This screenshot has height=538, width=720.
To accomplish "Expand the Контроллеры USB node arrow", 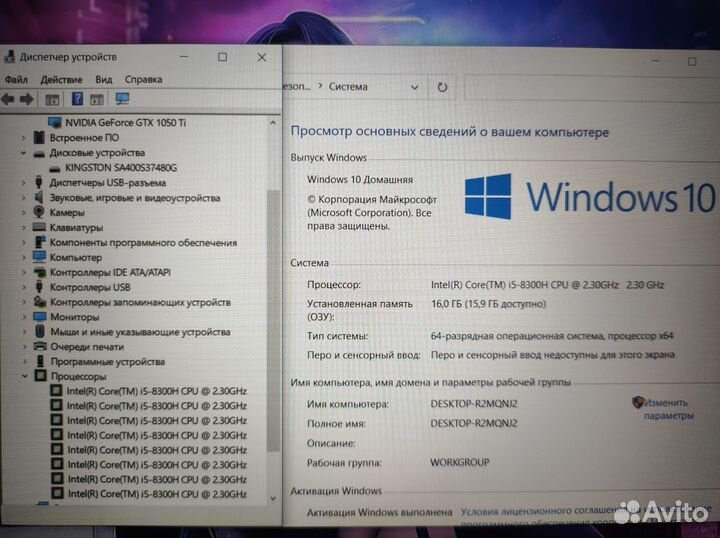I will click(x=24, y=287).
